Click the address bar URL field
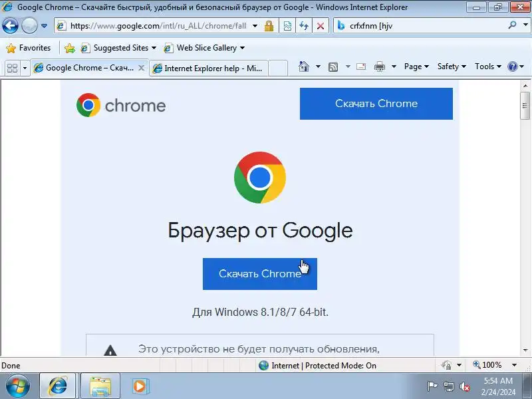532x399 pixels. [x=158, y=26]
